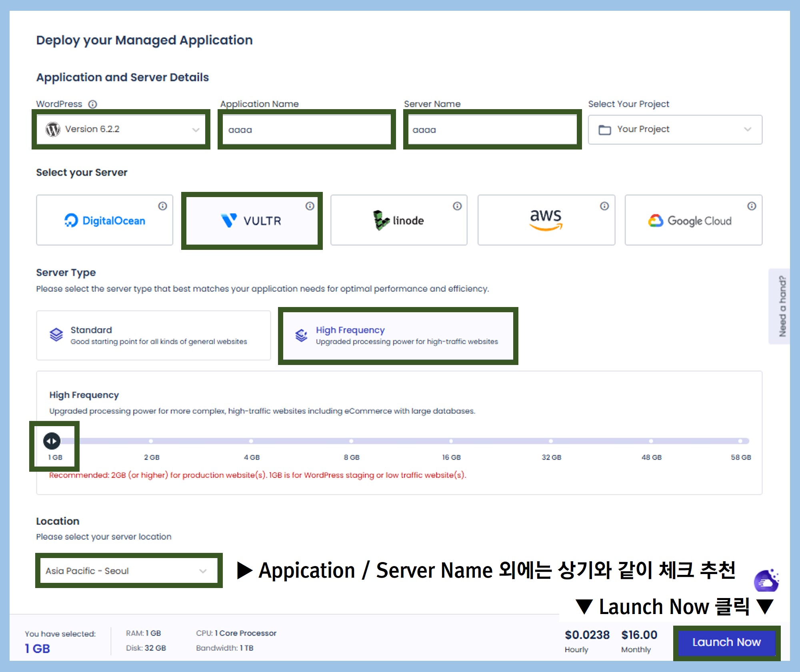Click the server size slider handle at 1 GB
This screenshot has width=800, height=672.
(x=52, y=441)
